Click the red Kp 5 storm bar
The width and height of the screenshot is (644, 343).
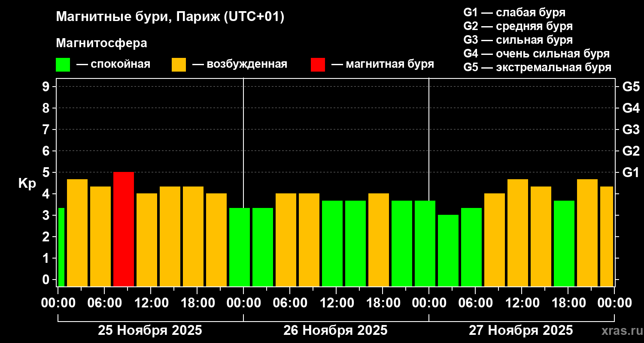point(124,229)
